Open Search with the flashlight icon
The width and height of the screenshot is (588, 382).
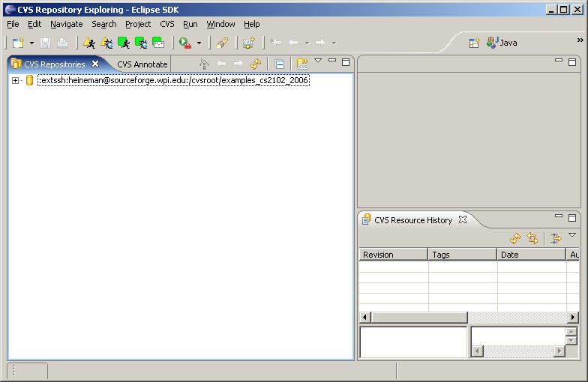coord(222,43)
